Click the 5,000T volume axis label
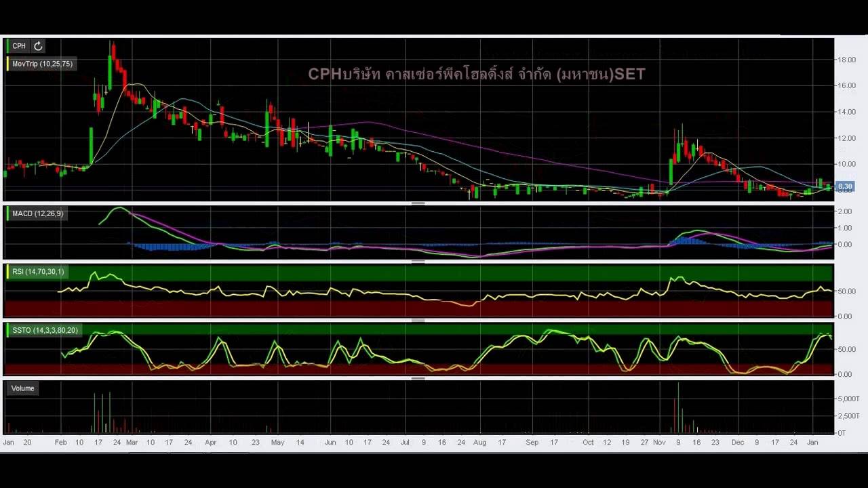Screen dimensions: 868x488 point(848,399)
